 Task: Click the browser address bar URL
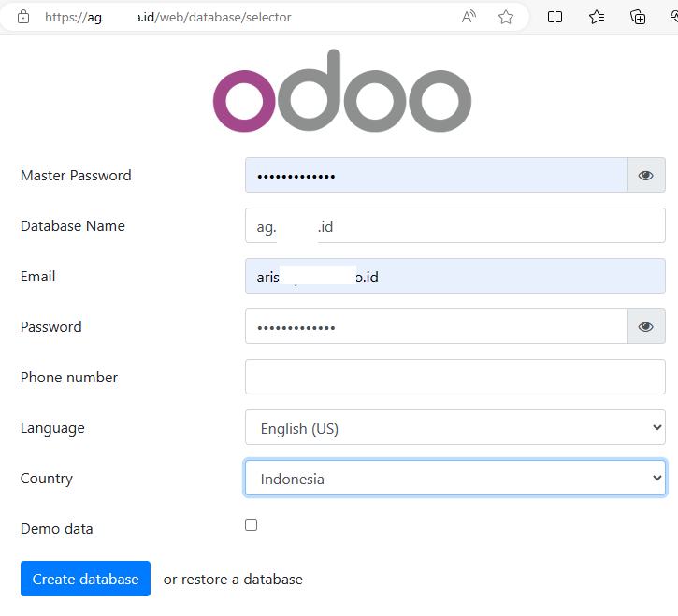point(167,17)
